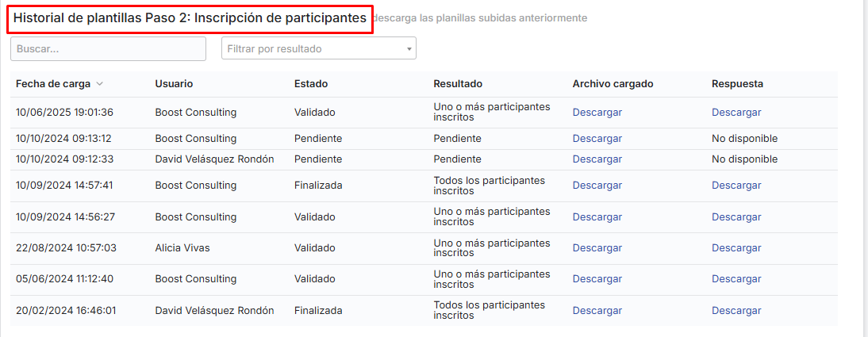The image size is (868, 337).
Task: Click the Usuario column header
Action: tap(174, 84)
